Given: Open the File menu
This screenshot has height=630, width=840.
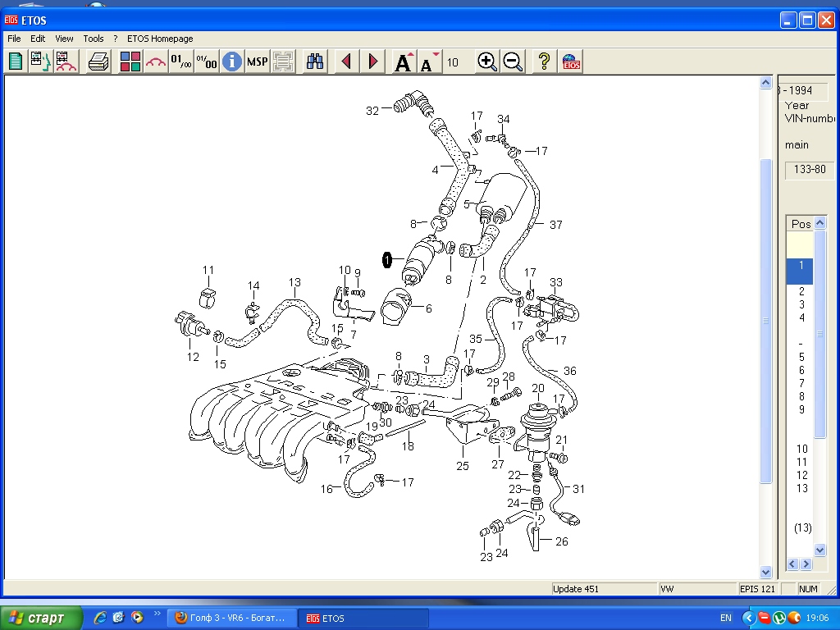Looking at the screenshot, I should click(14, 39).
